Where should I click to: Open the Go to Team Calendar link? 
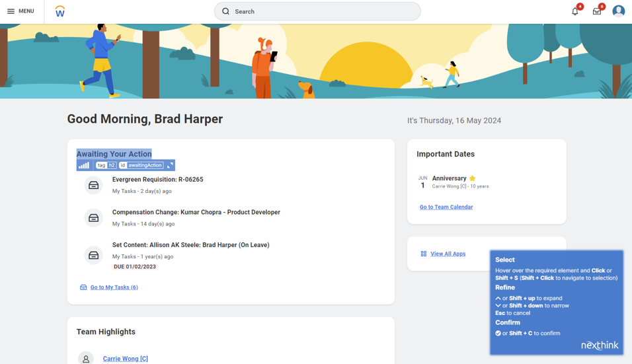(x=446, y=207)
